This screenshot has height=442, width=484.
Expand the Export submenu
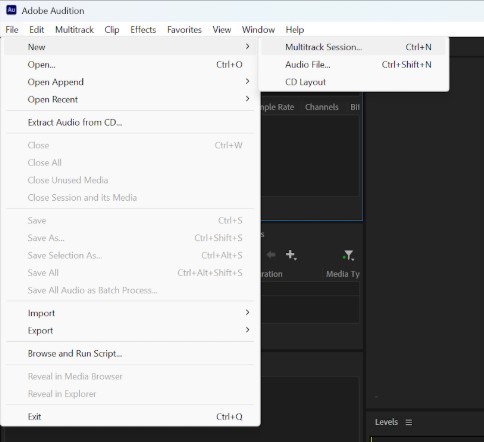[x=130, y=331]
